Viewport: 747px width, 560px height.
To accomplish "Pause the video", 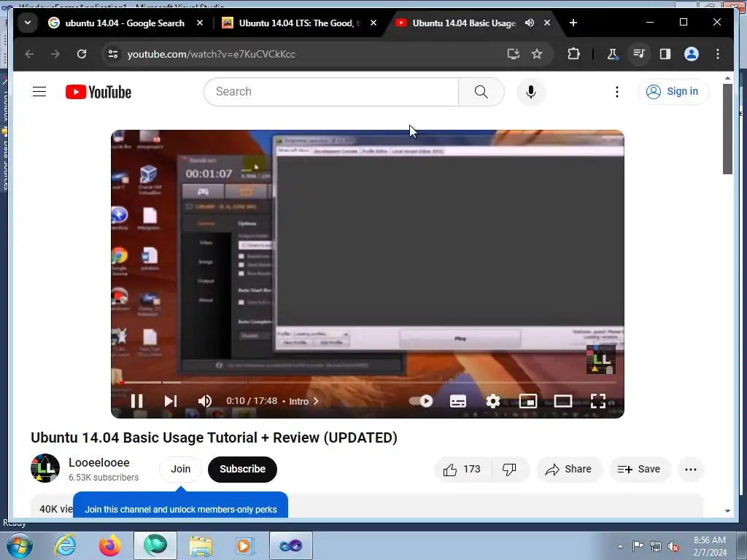I will click(x=136, y=401).
